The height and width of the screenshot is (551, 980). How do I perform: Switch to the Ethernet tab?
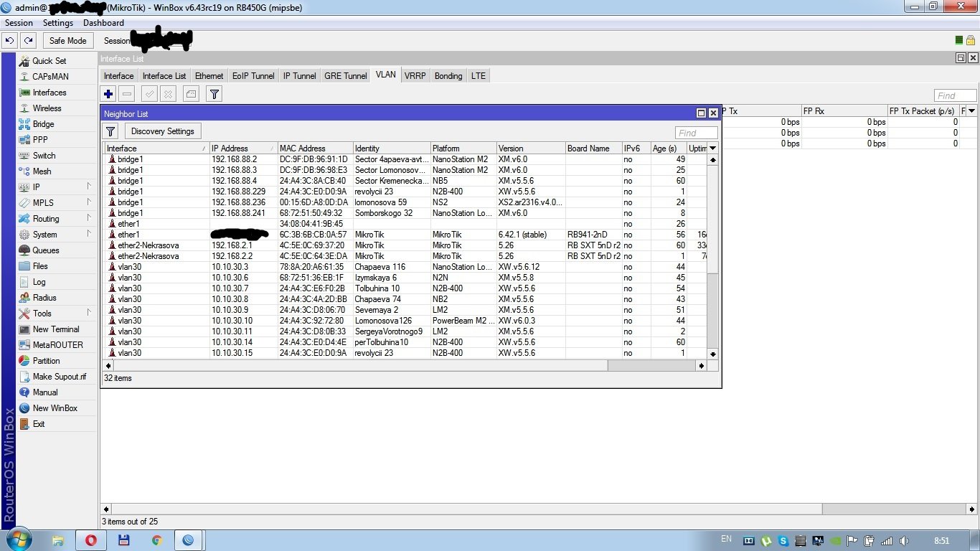pyautogui.click(x=209, y=76)
